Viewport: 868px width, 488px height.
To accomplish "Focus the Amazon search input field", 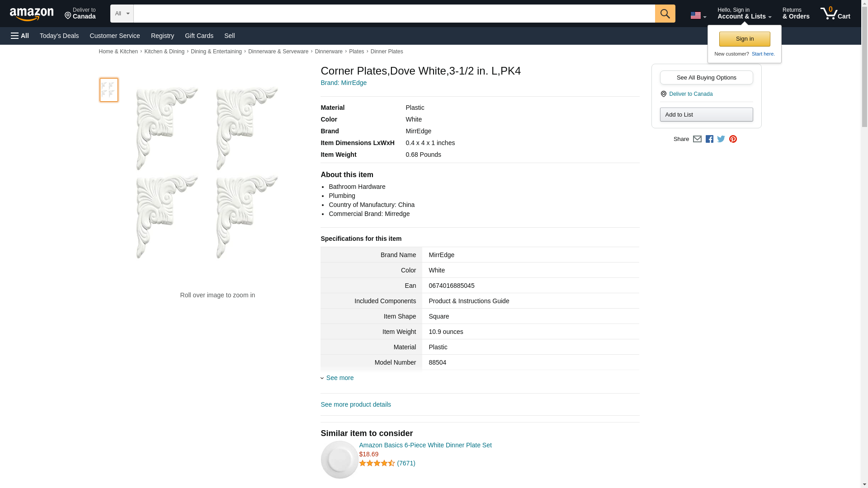I will (x=393, y=14).
